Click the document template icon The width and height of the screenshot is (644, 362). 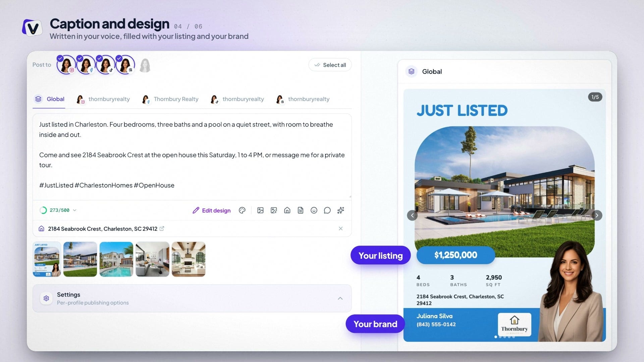click(x=301, y=210)
